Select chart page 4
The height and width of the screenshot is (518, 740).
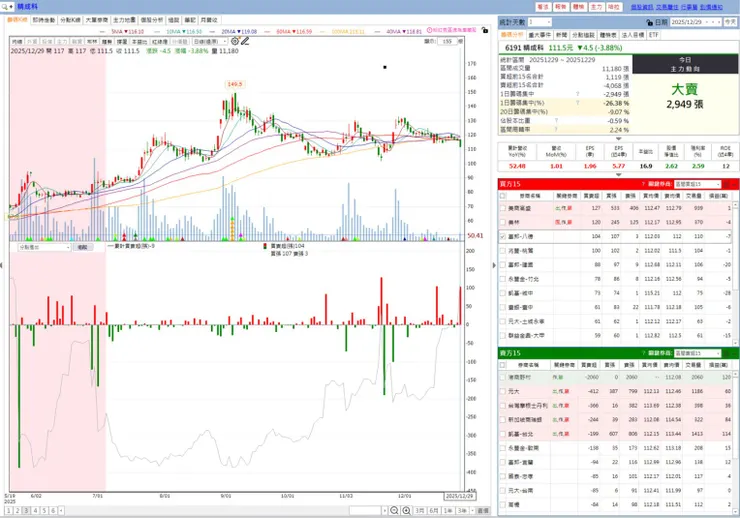coord(35,510)
